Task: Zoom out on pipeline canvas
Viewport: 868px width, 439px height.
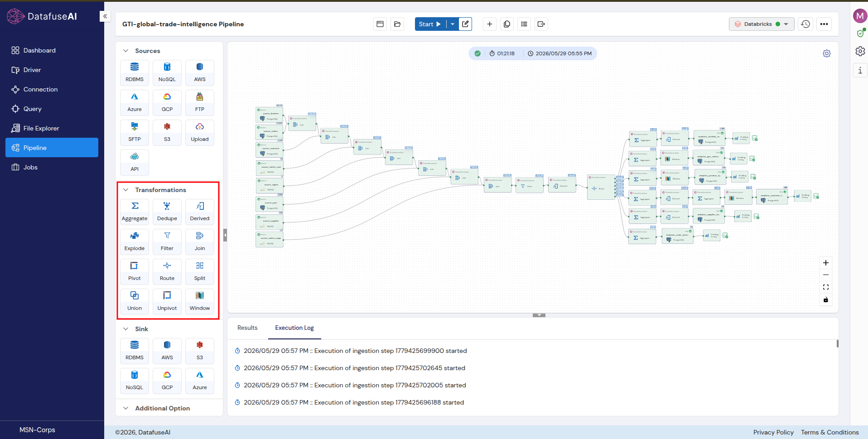Action: click(826, 275)
